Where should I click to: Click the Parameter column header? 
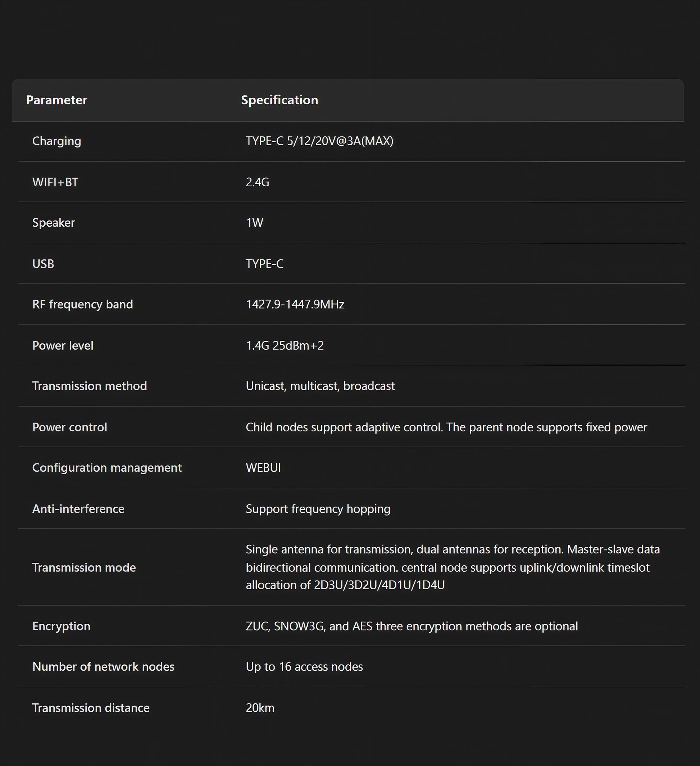pyautogui.click(x=56, y=100)
